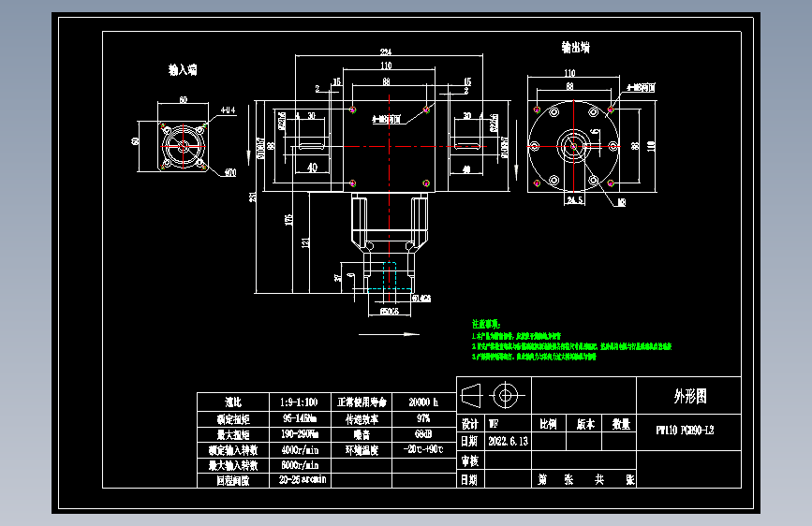
Task: Click the 输入端 view label
Action: [x=183, y=69]
